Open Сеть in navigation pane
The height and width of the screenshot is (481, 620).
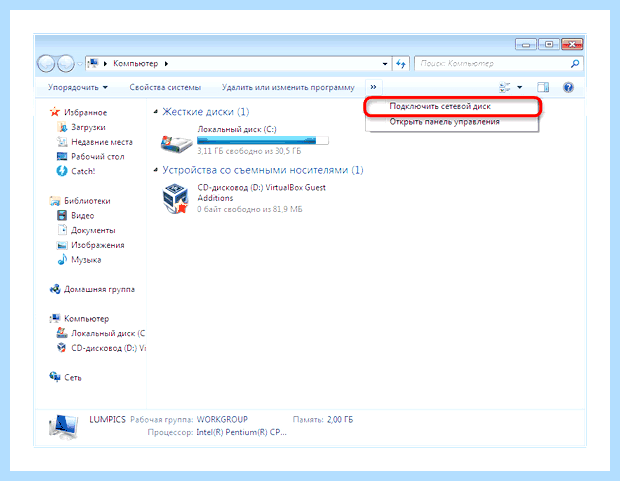pos(73,378)
